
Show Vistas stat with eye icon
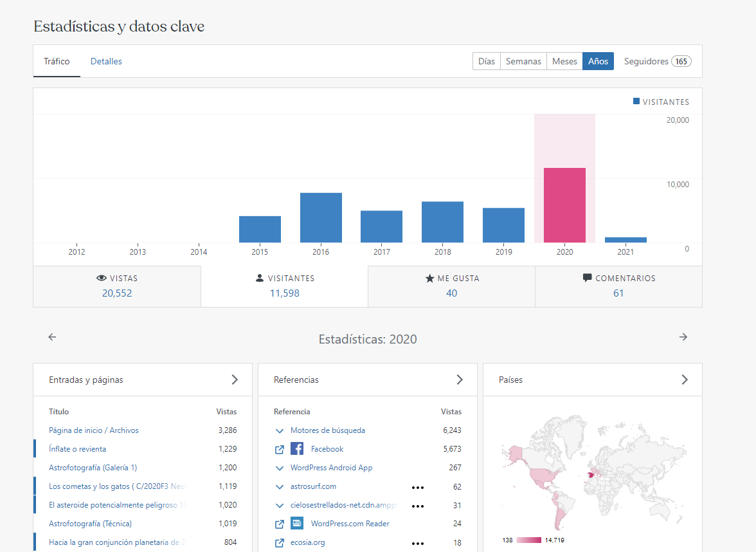click(x=117, y=286)
